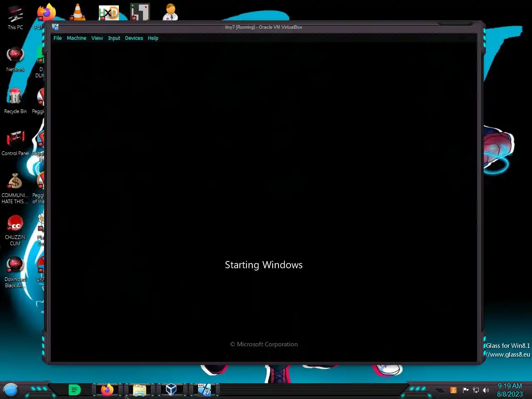Open Firefox from the taskbar
The width and height of the screenshot is (532, 399).
[107, 390]
